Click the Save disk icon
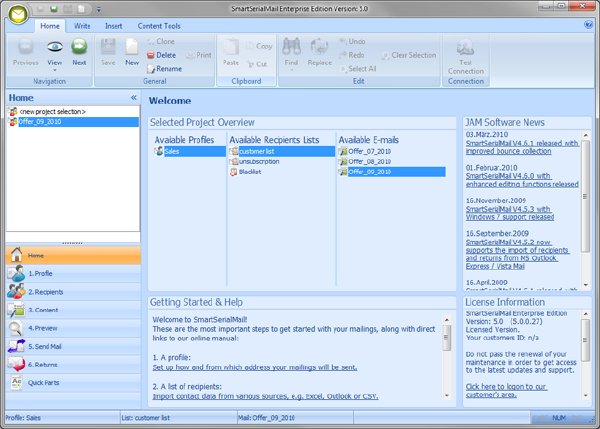600x429 pixels. coord(108,47)
